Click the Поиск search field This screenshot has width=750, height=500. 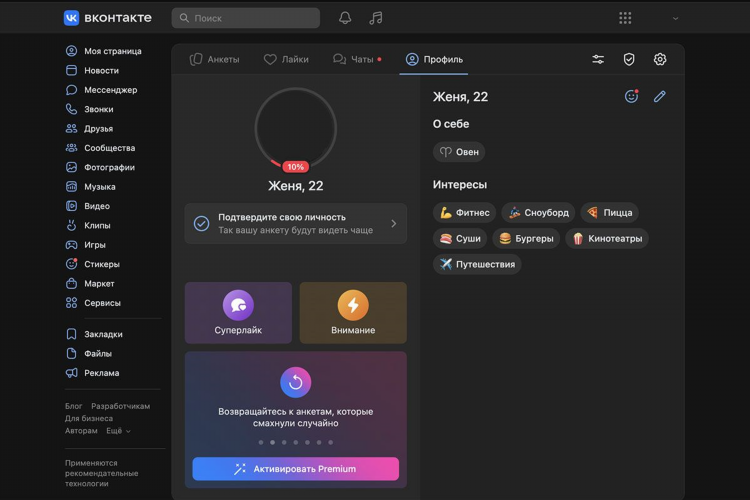click(246, 18)
